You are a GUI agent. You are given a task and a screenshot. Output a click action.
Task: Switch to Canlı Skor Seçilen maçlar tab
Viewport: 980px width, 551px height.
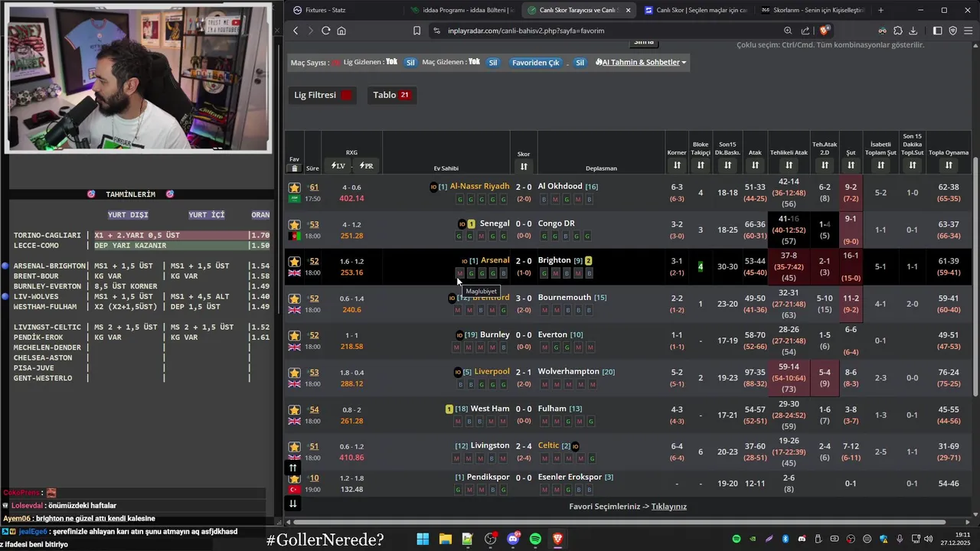[x=695, y=10]
